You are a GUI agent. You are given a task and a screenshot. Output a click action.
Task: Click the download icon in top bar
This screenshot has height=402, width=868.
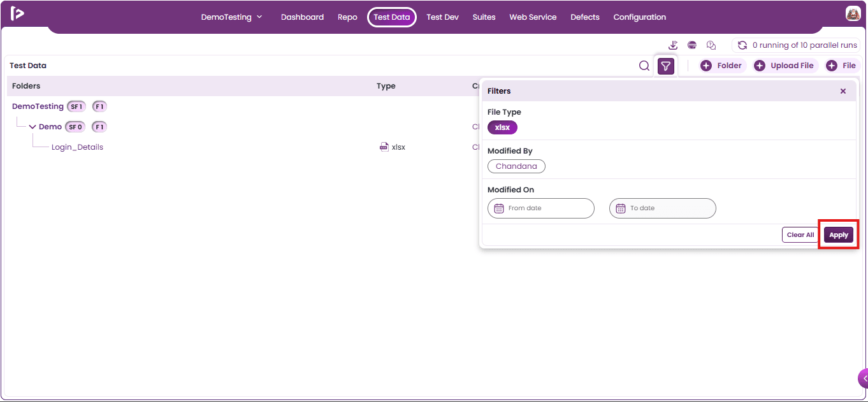coord(673,45)
